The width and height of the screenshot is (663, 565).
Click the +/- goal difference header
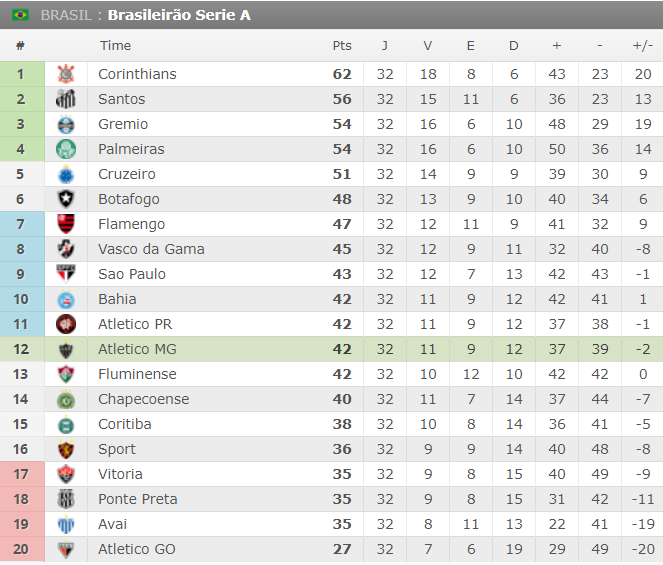(x=643, y=45)
